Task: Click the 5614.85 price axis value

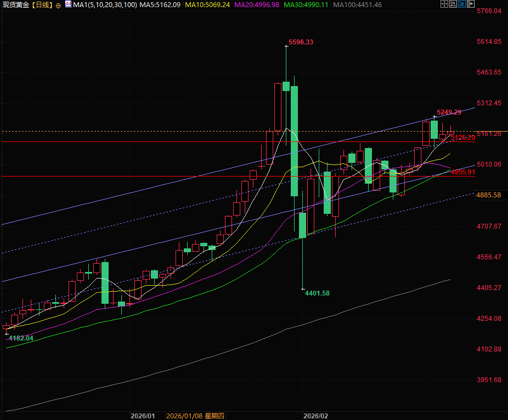Action: pos(489,42)
